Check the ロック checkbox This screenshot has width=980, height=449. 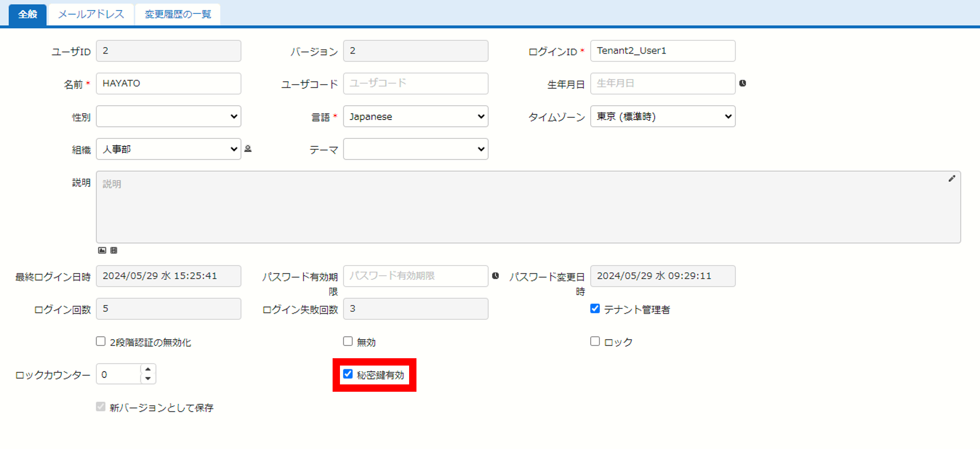(595, 341)
